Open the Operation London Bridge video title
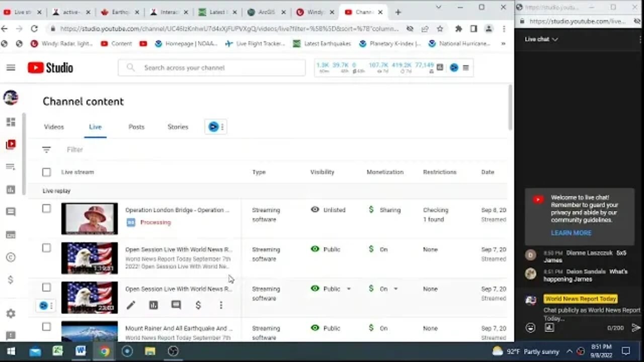The image size is (644, 362). coord(177,210)
